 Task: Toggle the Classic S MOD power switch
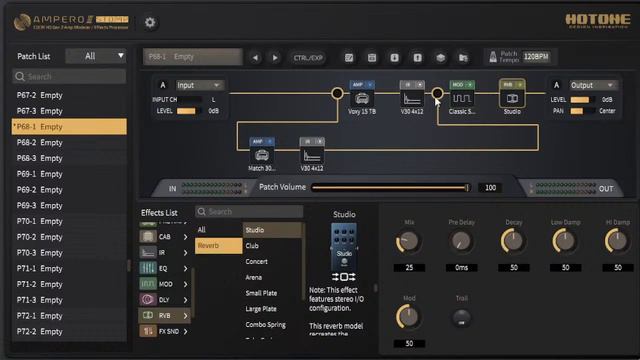point(470,84)
